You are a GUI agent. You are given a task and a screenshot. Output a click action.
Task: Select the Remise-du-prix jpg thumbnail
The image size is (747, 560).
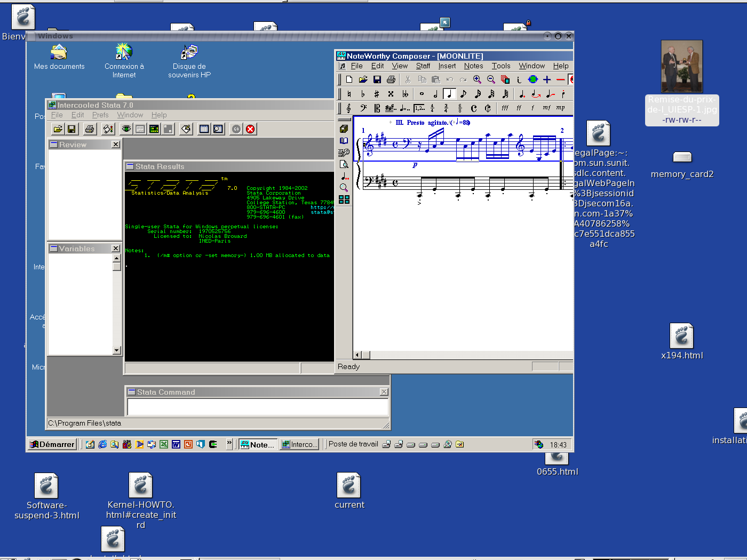tap(682, 67)
